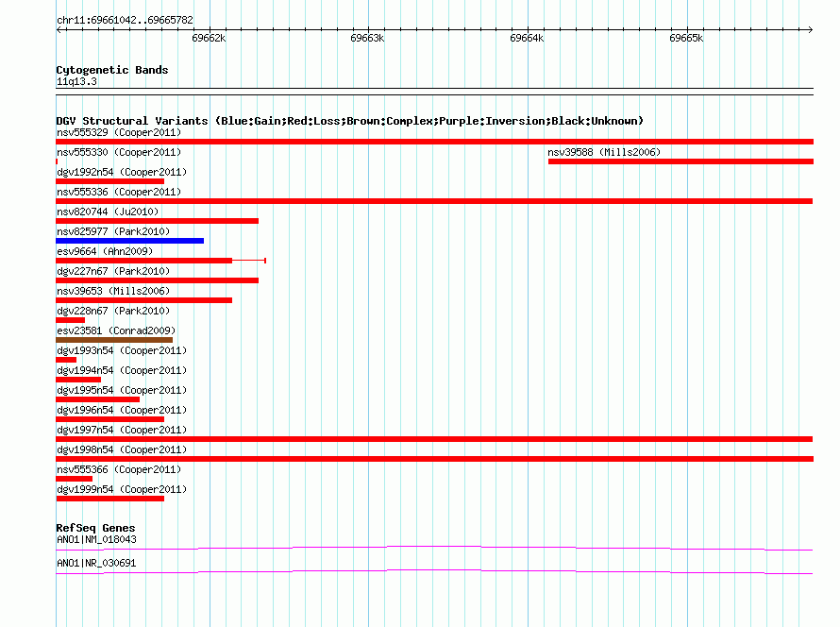Click the nsv555330 (Cooper2011) label

coord(119,152)
